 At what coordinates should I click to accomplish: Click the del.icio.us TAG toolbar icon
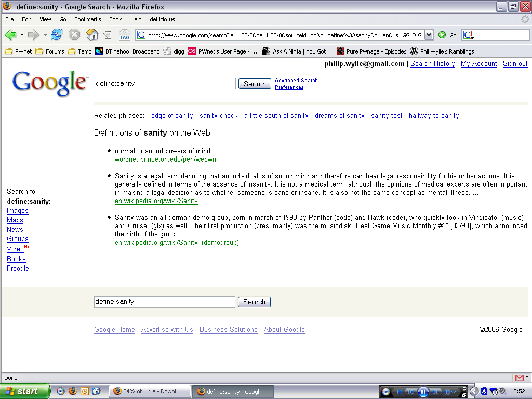click(124, 35)
